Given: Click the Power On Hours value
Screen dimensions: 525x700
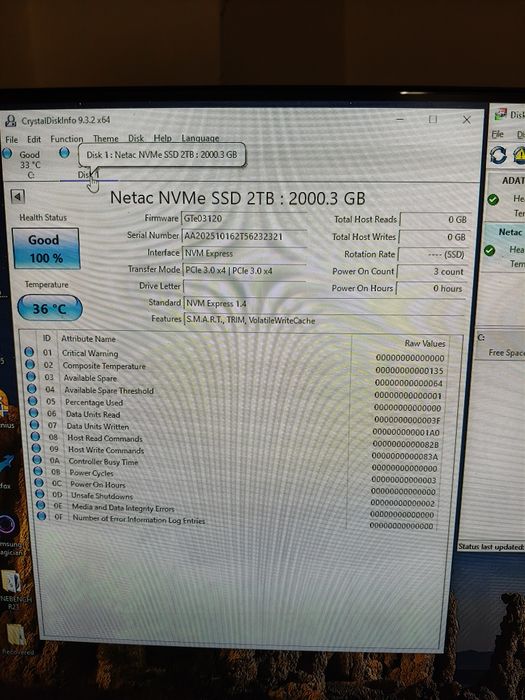Looking at the screenshot, I should (431, 288).
